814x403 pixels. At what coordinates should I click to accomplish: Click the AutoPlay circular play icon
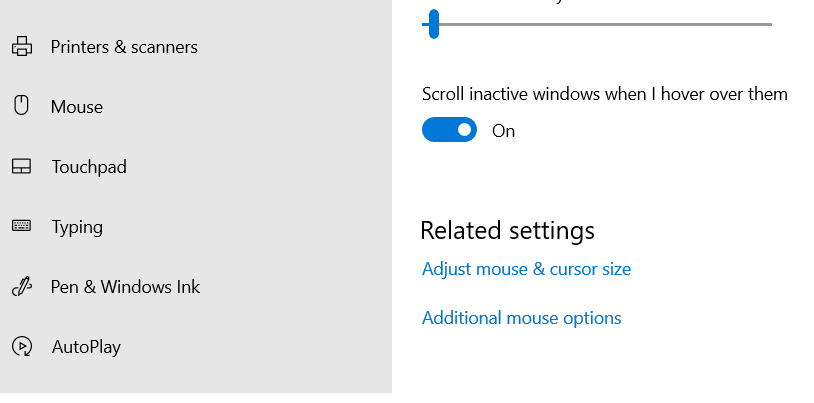pos(22,346)
